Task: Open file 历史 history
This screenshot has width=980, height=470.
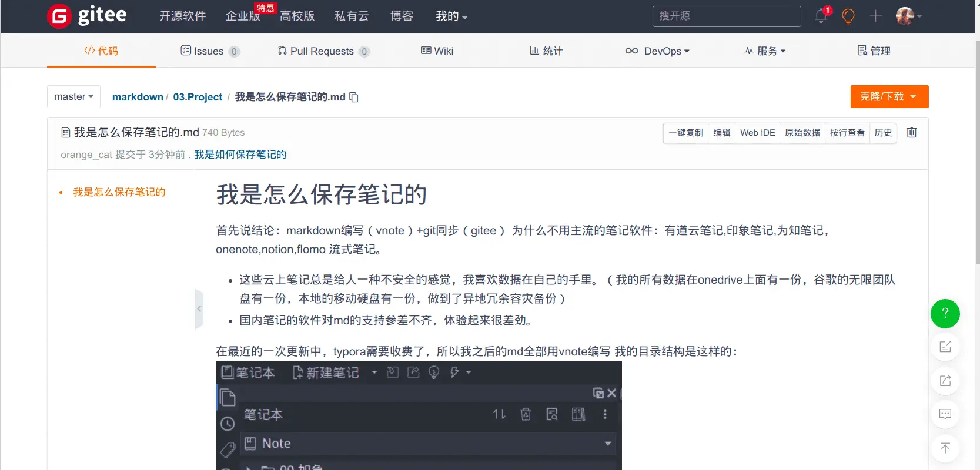Action: (883, 133)
